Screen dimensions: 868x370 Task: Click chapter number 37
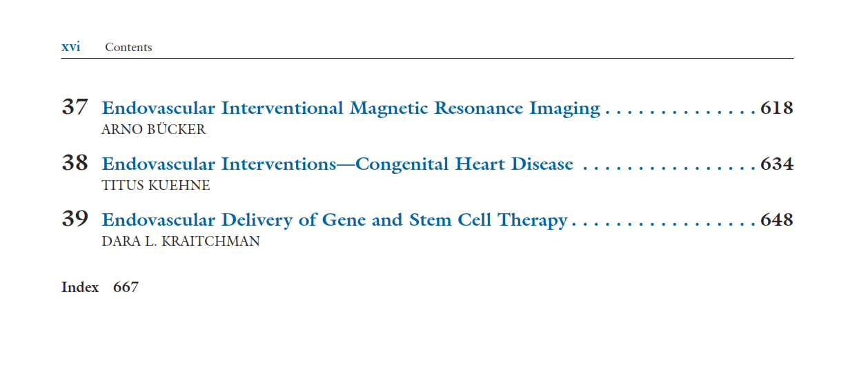pos(75,108)
